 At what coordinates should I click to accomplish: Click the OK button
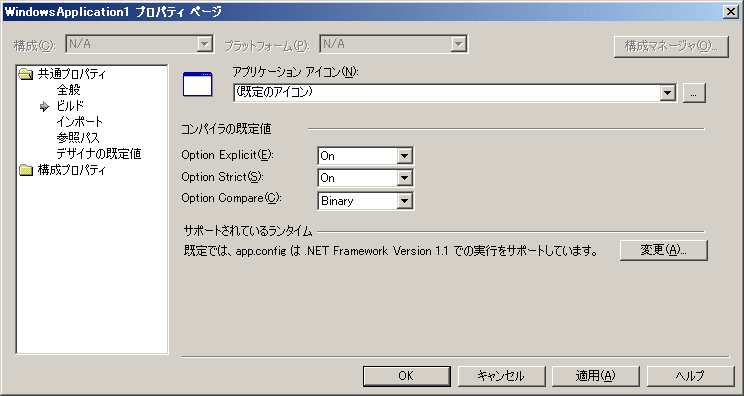click(406, 376)
